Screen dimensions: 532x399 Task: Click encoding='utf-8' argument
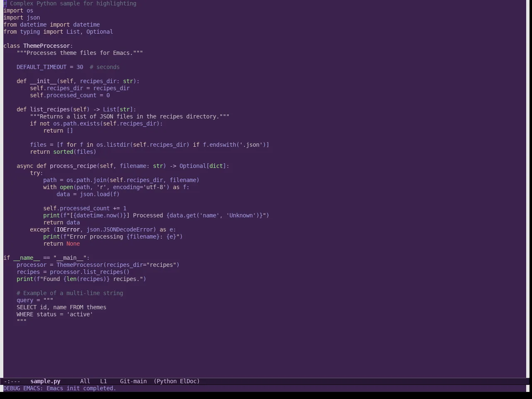(140, 187)
